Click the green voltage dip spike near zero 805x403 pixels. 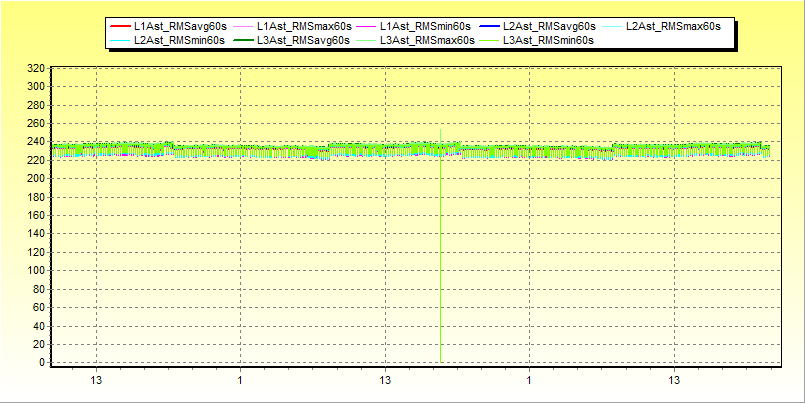[x=440, y=300]
